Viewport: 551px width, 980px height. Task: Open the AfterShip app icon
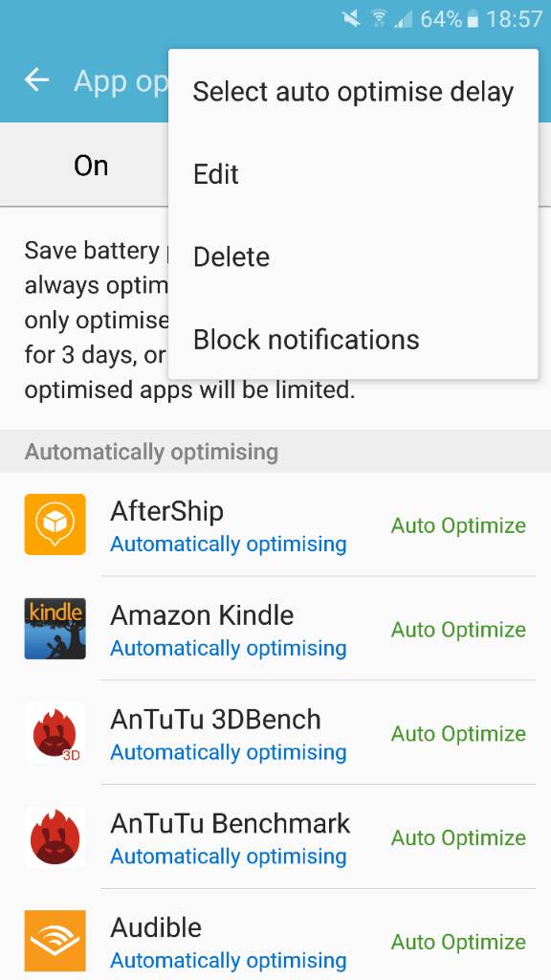coord(55,523)
